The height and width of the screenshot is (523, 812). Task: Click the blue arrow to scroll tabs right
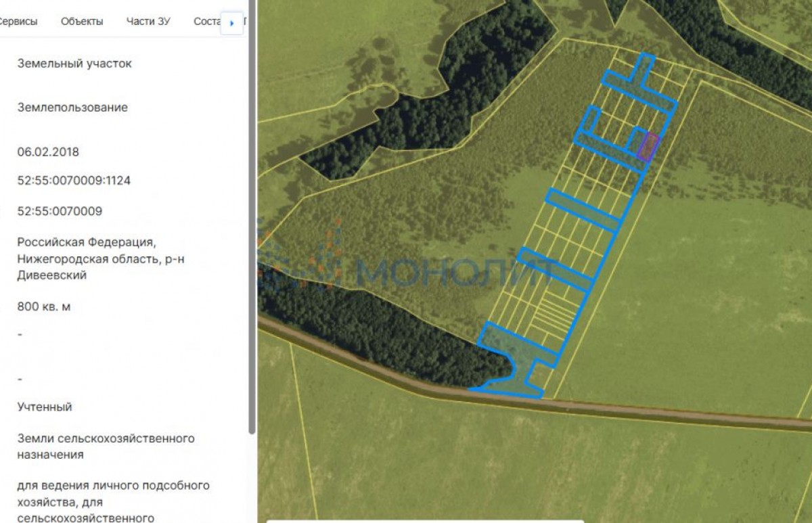point(232,23)
